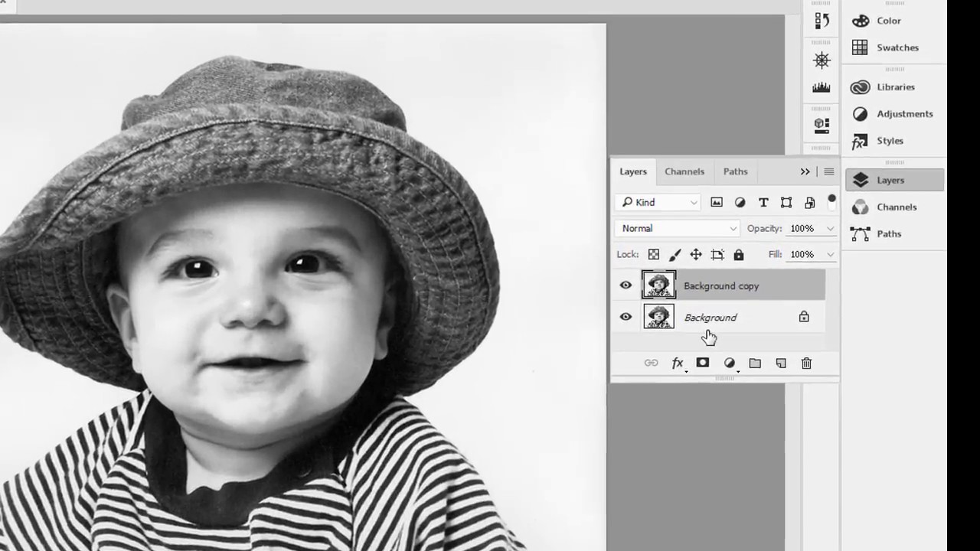Open the Opacity dropdown arrow
This screenshot has height=551, width=980.
830,228
